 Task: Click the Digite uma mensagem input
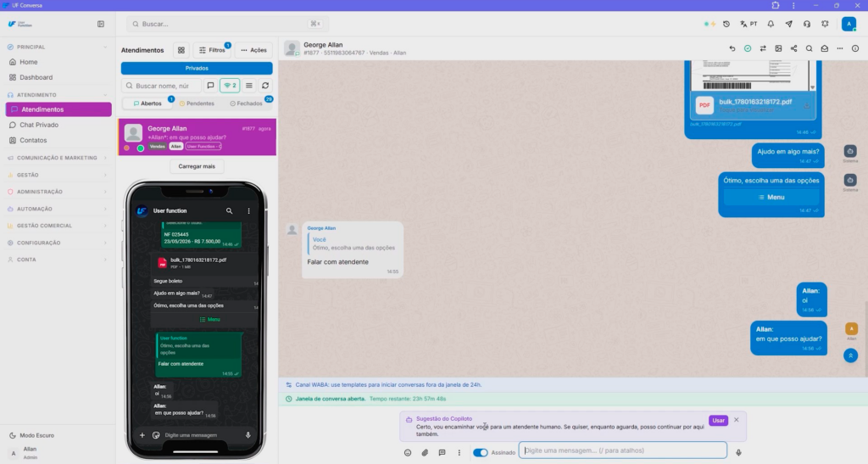click(x=623, y=450)
